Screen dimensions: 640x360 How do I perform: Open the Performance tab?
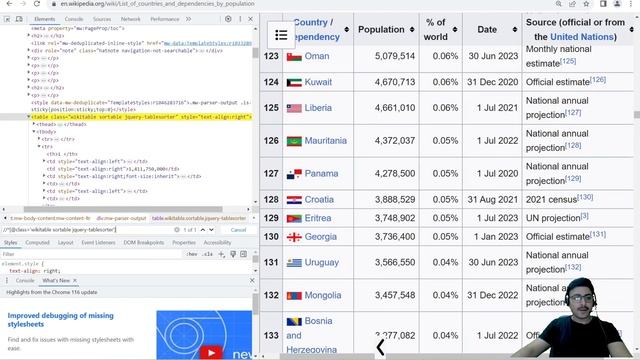tap(164, 19)
